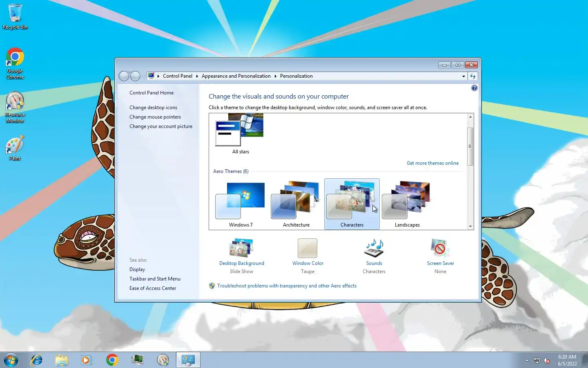This screenshot has width=588, height=368.
Task: Open the monitor app on the taskbar
Action: tap(138, 360)
